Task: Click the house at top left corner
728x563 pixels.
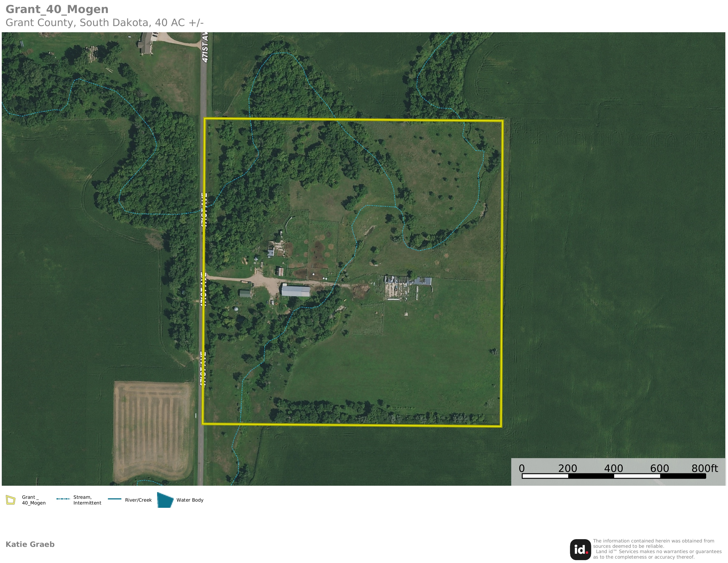Action: pos(146,43)
